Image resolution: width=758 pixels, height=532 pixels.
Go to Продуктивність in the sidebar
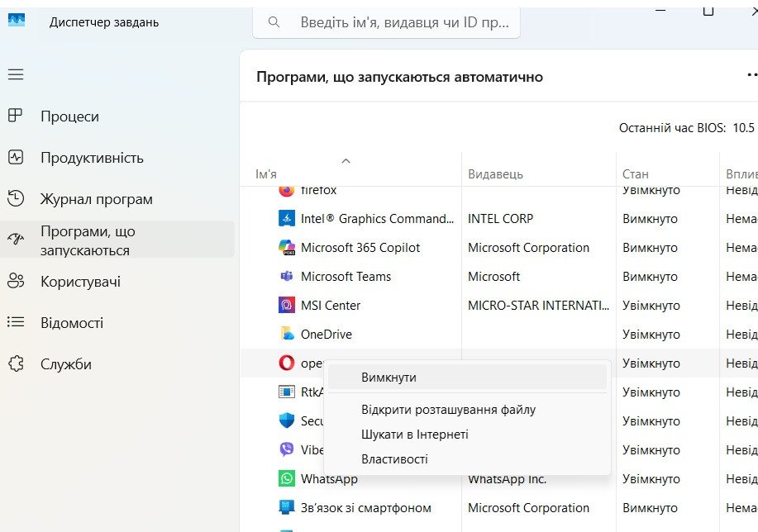92,158
